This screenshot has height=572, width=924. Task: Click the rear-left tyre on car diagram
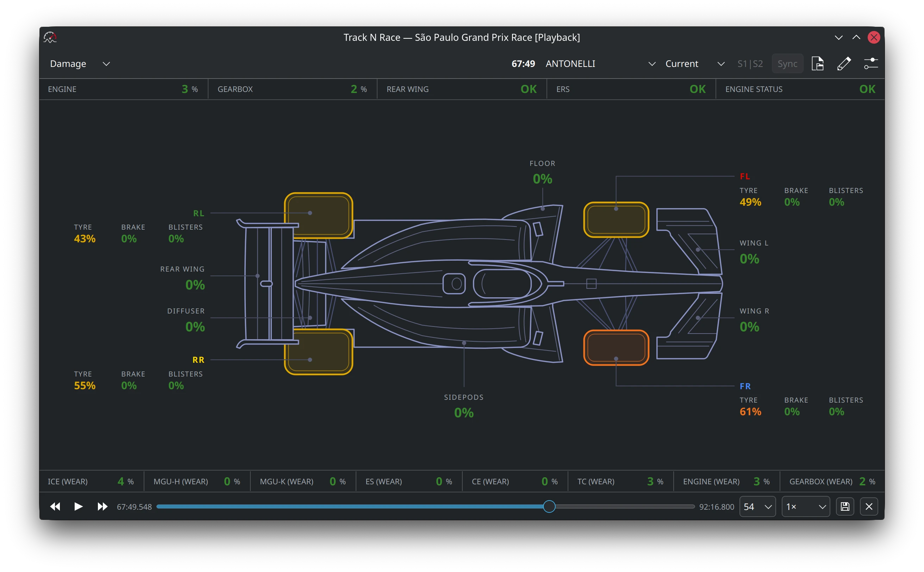pyautogui.click(x=318, y=215)
